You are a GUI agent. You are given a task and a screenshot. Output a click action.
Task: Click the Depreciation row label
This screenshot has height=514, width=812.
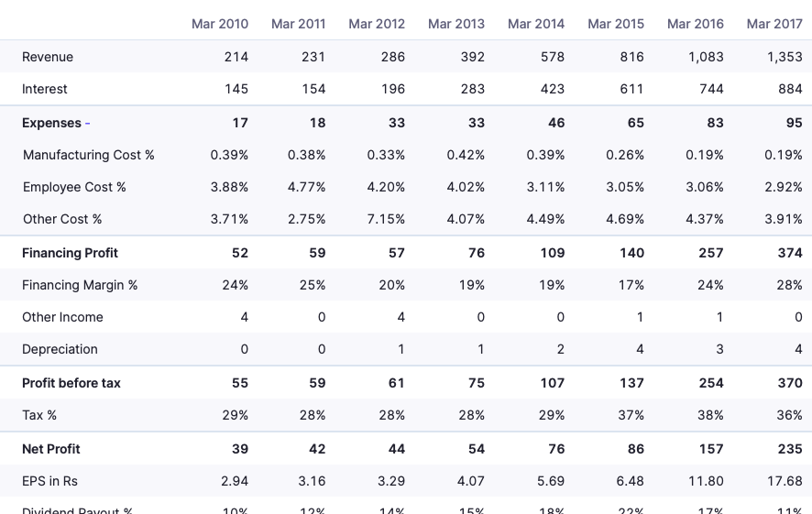tap(60, 349)
